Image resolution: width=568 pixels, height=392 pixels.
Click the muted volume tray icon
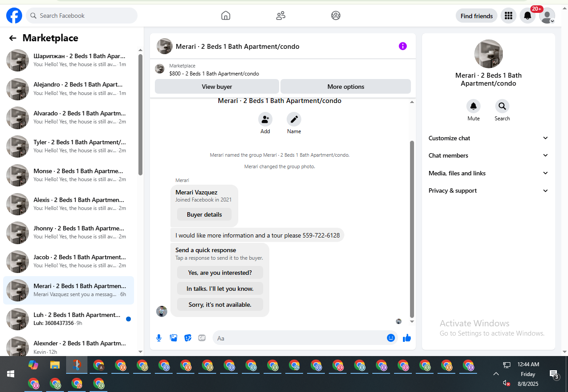click(x=506, y=383)
